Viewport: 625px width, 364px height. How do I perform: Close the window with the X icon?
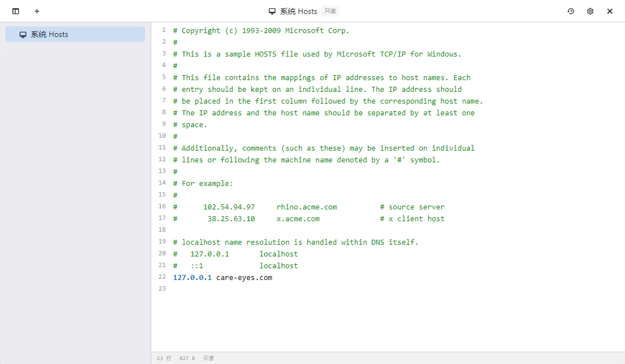click(x=610, y=11)
